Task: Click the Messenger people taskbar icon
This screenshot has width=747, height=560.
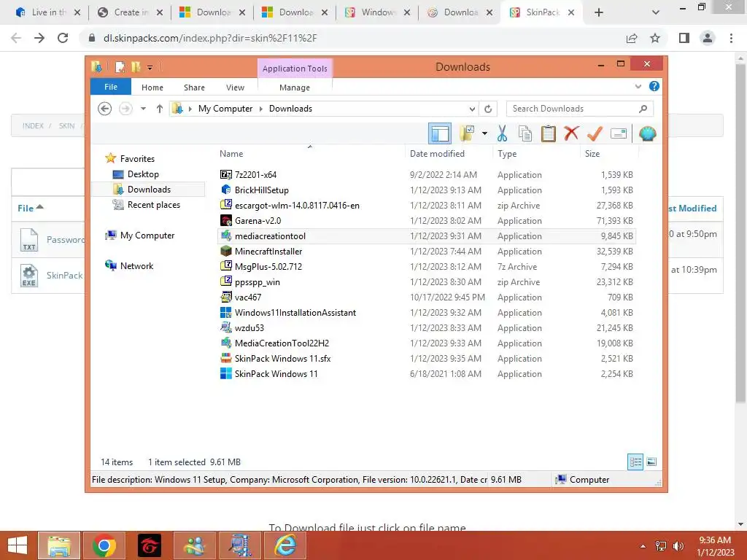Action: point(195,545)
